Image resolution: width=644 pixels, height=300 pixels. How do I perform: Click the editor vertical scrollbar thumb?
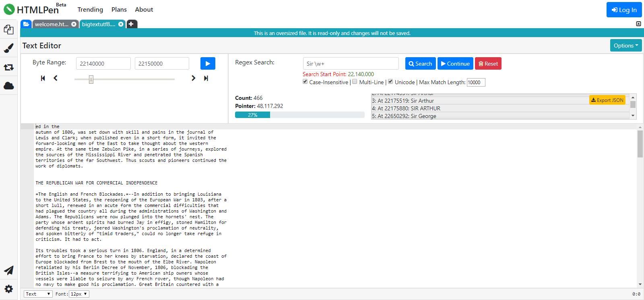click(640, 144)
